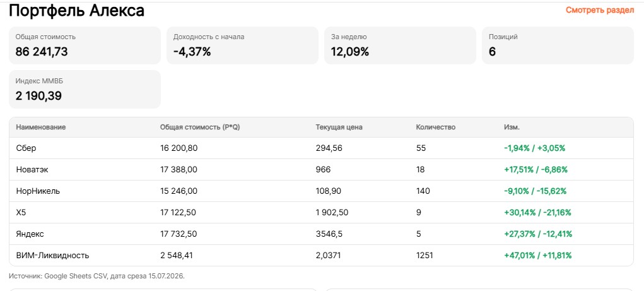Select the Сбер row name
Screen dimensions: 644x291
26,148
